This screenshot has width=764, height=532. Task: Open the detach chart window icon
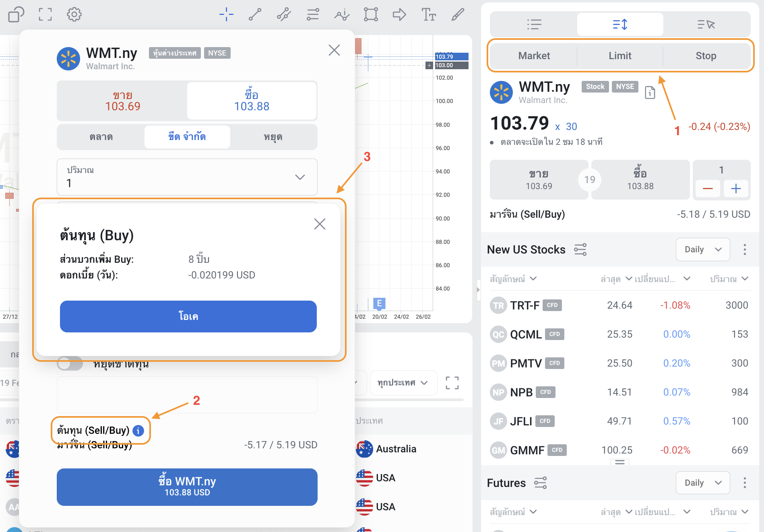tap(16, 15)
